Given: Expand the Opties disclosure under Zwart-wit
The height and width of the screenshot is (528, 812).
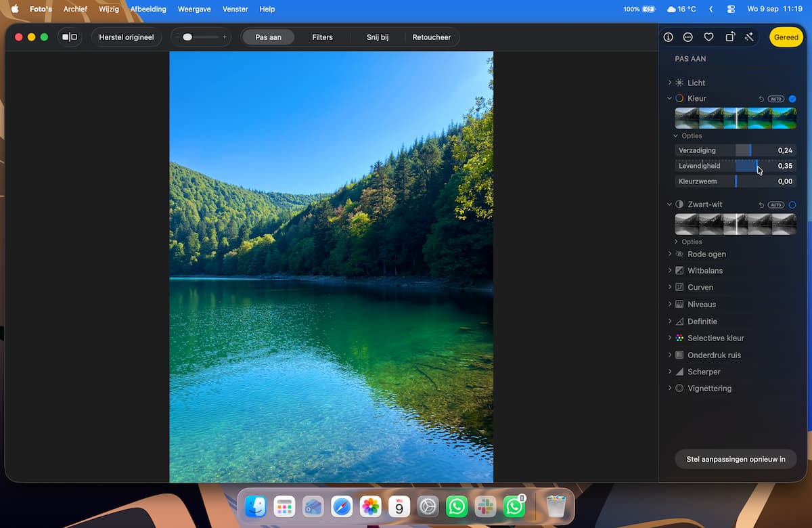Looking at the screenshot, I should click(x=675, y=242).
